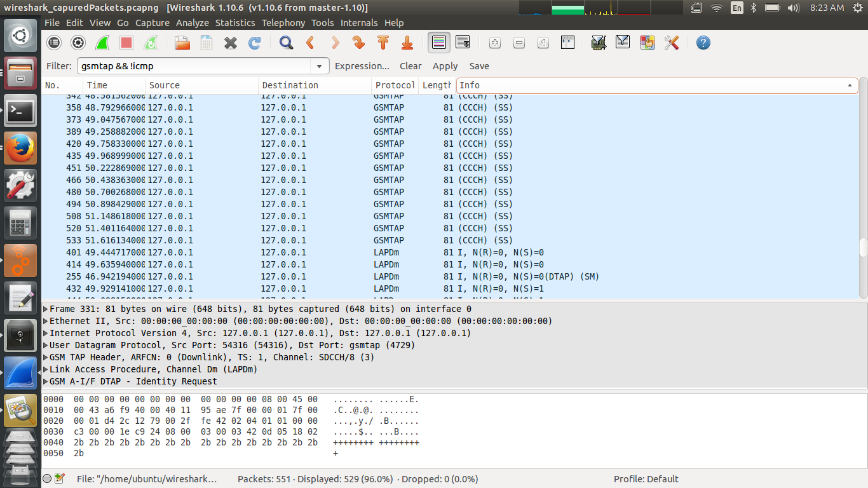Viewport: 868px width, 488px height.
Task: Restart the current capture
Action: click(x=151, y=43)
